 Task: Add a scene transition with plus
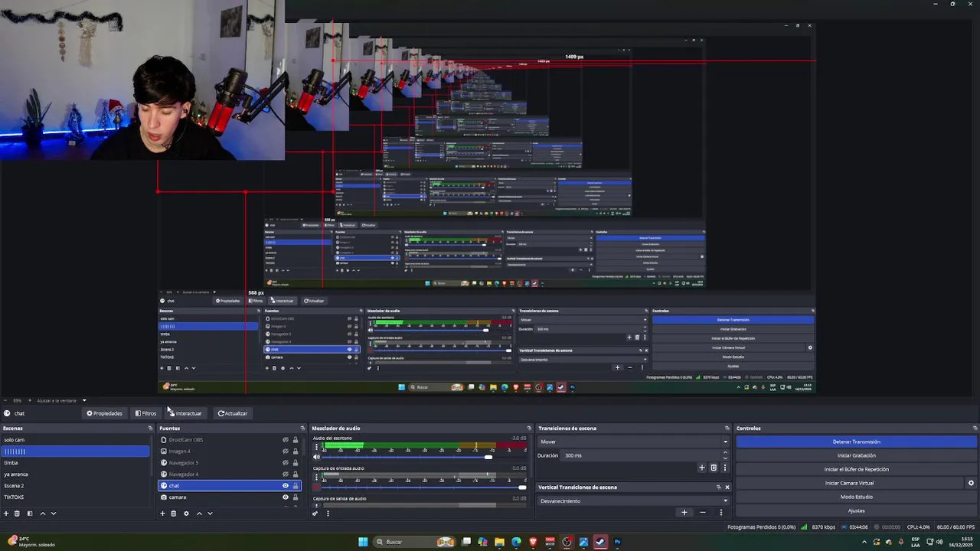click(x=702, y=468)
